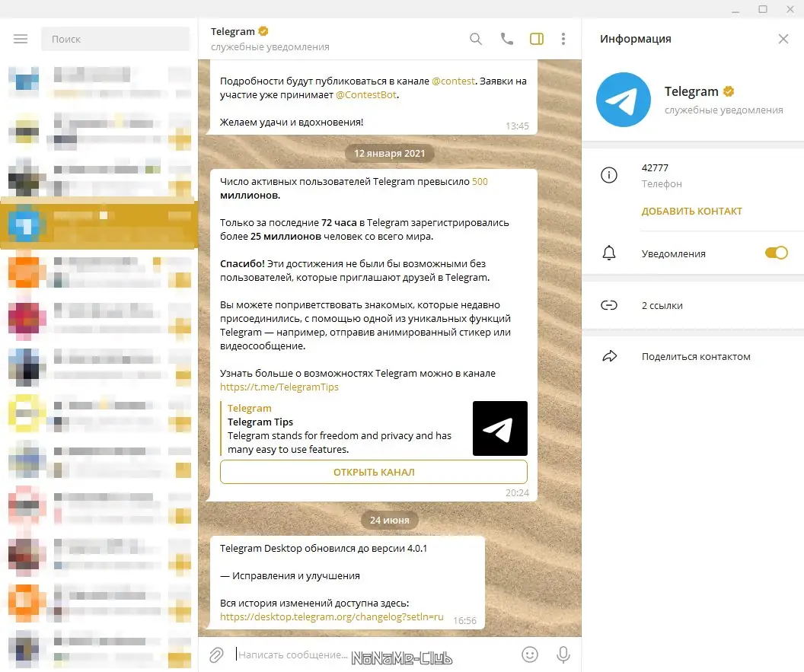Screen dimensions: 804x672
Task: Click ОТКРЫТЬ КАНАЛ button
Action: (374, 472)
